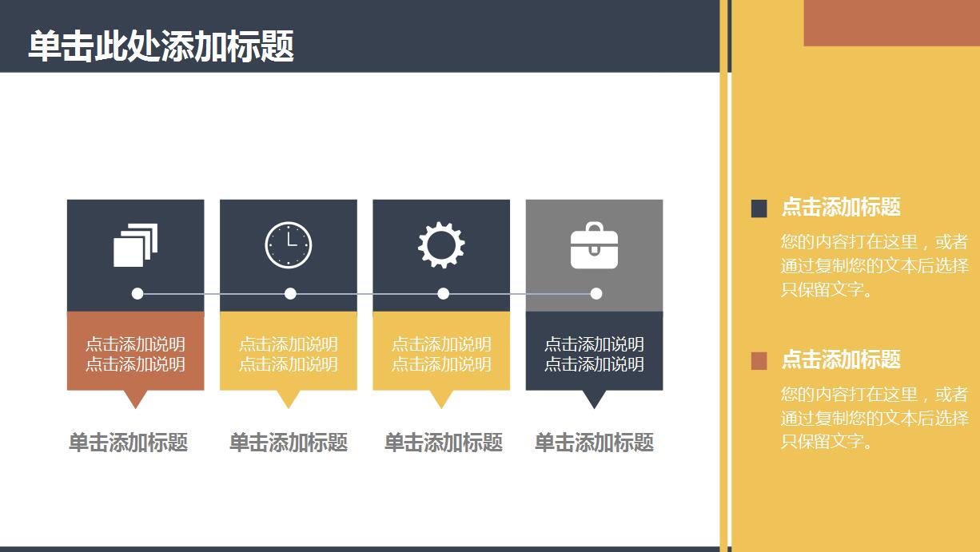Click the dark square bullet beside first 点击添加标题

pos(758,208)
